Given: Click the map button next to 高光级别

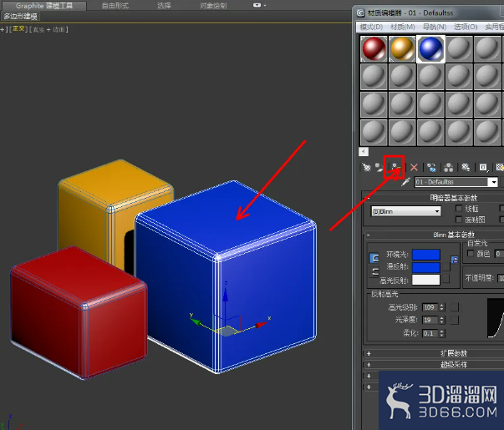Looking at the screenshot, I should (455, 307).
